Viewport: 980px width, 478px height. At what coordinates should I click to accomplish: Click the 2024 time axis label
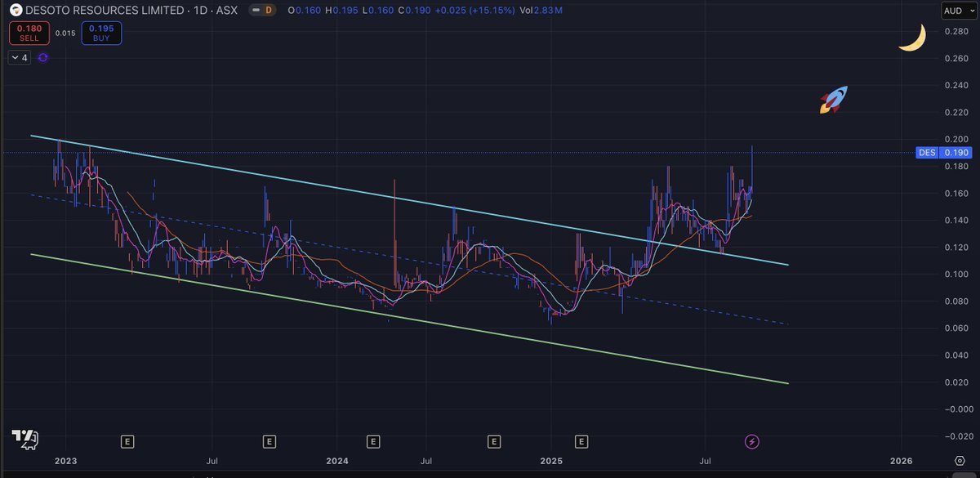(337, 461)
